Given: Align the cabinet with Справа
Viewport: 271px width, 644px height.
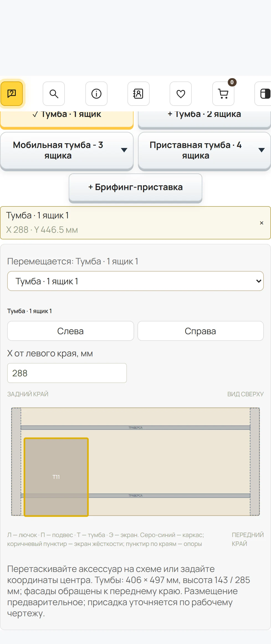Looking at the screenshot, I should pyautogui.click(x=201, y=331).
